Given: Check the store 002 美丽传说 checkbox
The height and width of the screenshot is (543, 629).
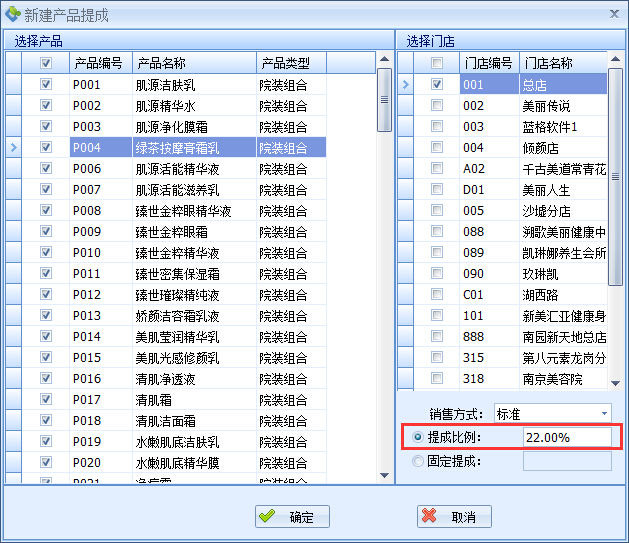Looking at the screenshot, I should click(436, 106).
